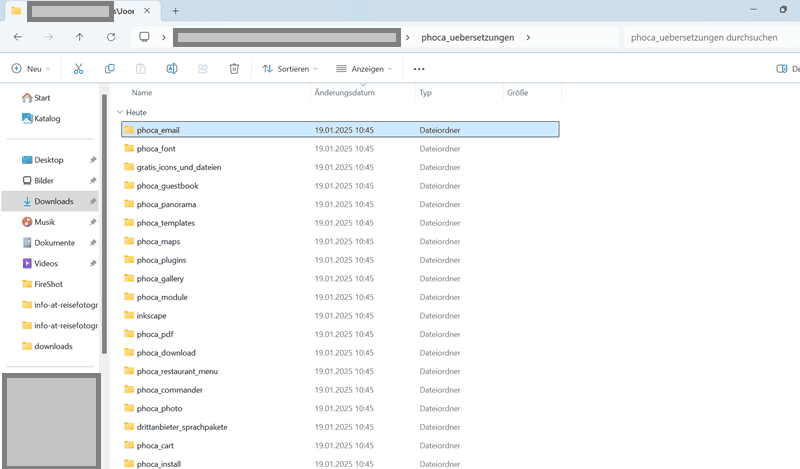Collapse the Heute group
The image size is (800, 469).
coord(120,113)
